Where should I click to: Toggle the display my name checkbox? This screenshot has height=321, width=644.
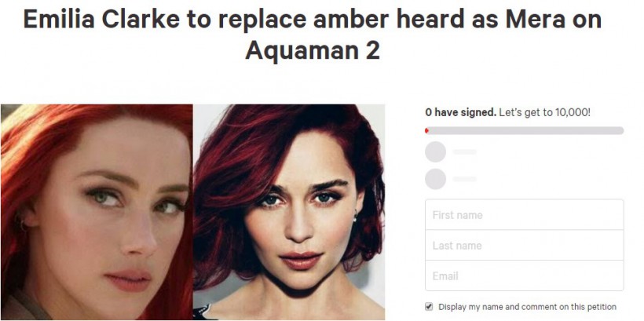pos(429,306)
